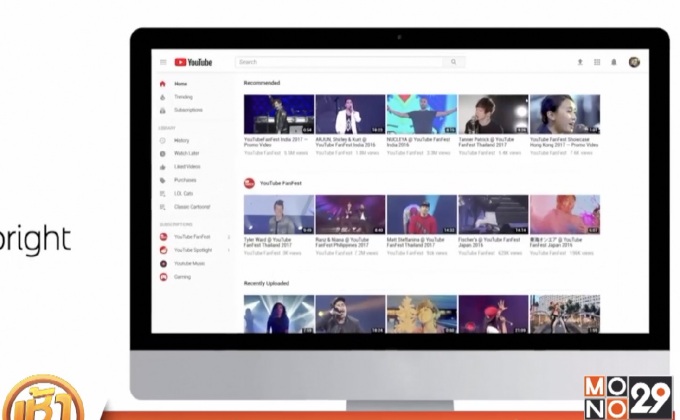
Task: Open the YouTube apps grid icon
Action: click(x=597, y=62)
